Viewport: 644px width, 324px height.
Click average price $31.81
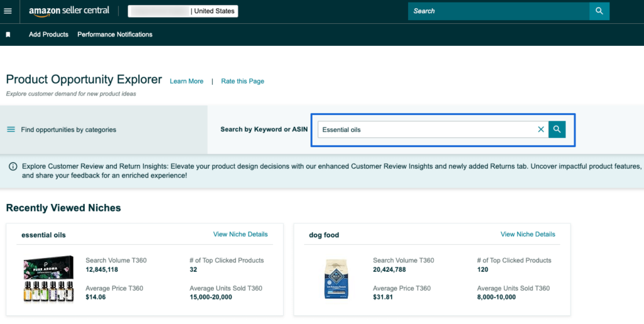[x=383, y=297]
